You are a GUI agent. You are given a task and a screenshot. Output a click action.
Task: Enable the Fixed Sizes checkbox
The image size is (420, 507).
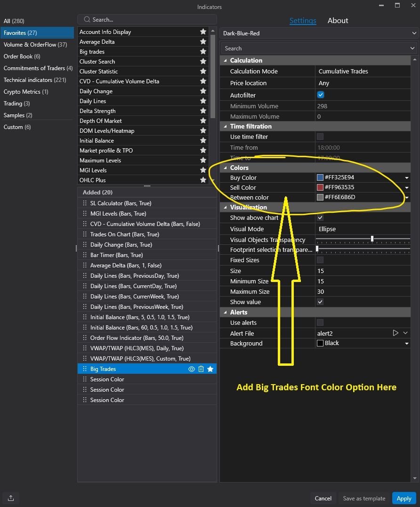click(320, 260)
